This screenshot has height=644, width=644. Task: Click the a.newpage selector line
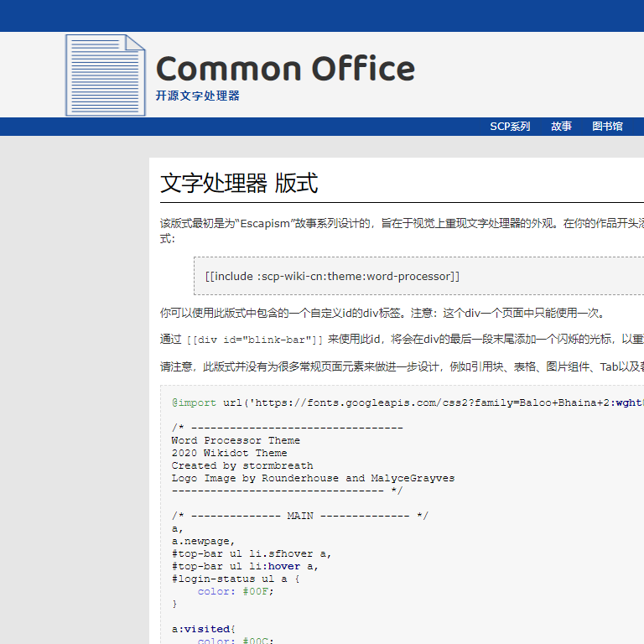204,541
